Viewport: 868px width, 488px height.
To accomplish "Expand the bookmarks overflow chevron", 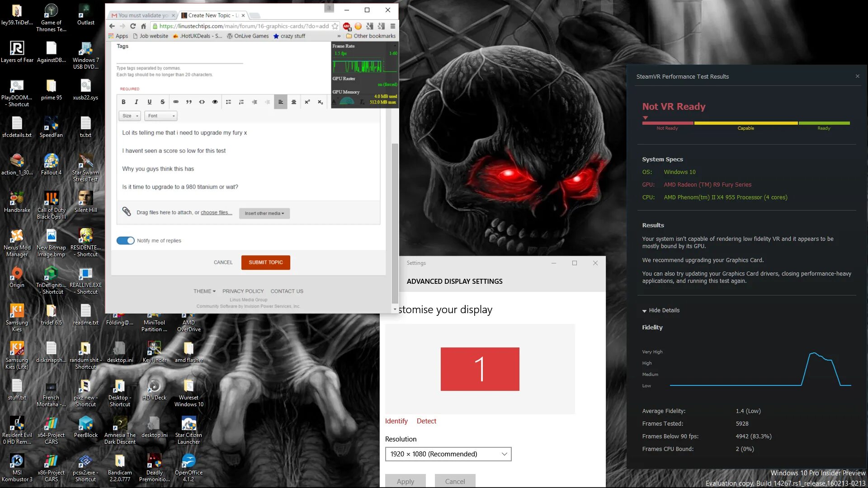I will 339,36.
